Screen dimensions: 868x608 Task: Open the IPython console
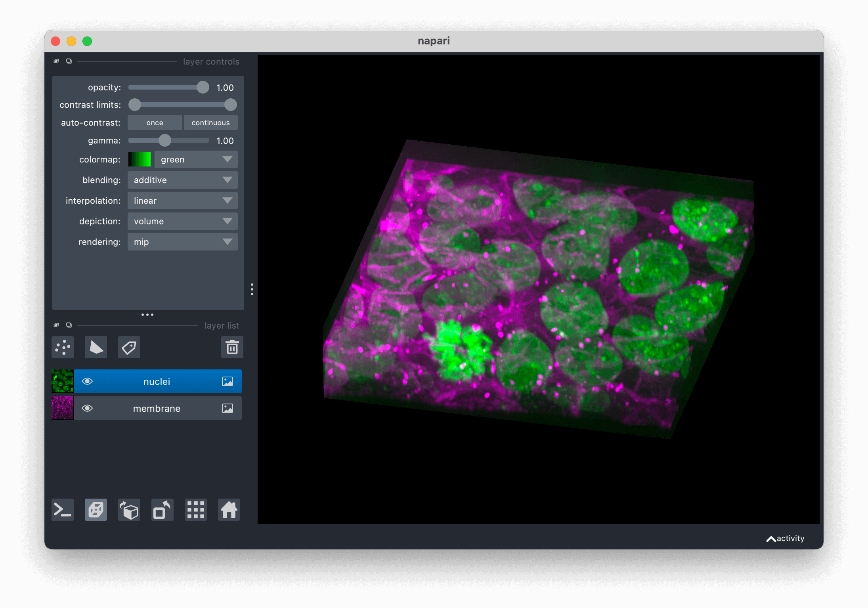point(63,510)
